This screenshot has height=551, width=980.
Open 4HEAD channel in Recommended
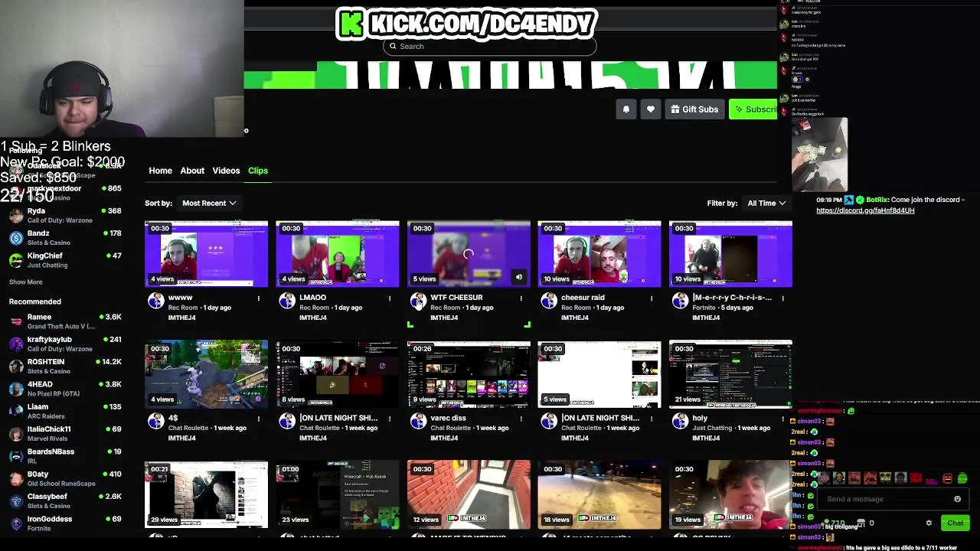click(x=65, y=389)
